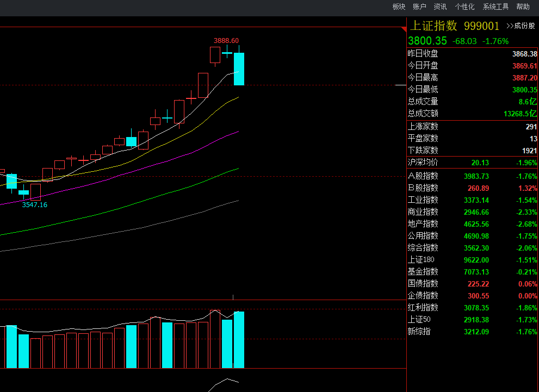539x392 pixels.
Task: Click the change value -68.03
Action: tap(464, 41)
